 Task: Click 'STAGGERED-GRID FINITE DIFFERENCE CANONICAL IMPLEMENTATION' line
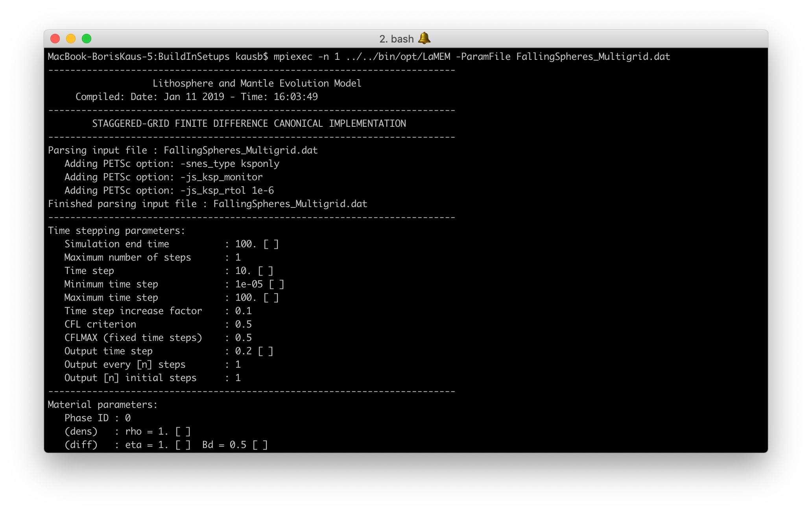(249, 124)
